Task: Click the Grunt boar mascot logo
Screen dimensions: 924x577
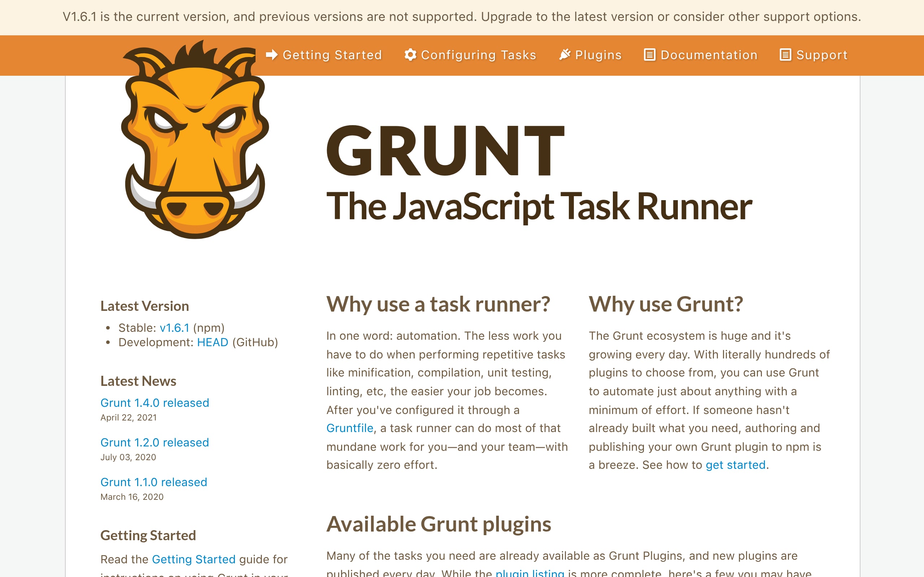Action: [193, 145]
